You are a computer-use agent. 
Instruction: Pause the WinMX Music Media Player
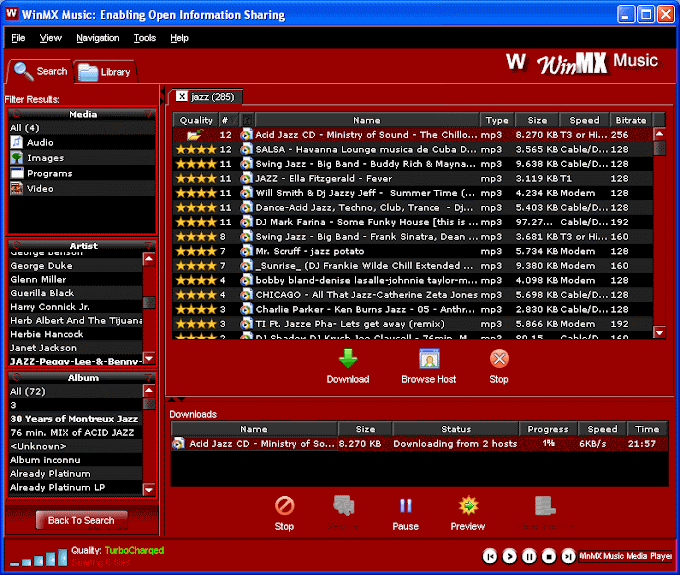[x=529, y=556]
